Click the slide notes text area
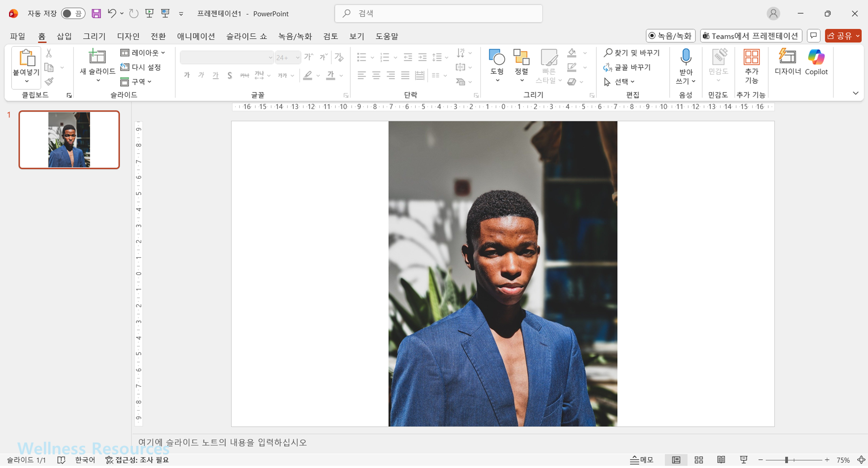Image resolution: width=868 pixels, height=468 pixels. pyautogui.click(x=499, y=443)
